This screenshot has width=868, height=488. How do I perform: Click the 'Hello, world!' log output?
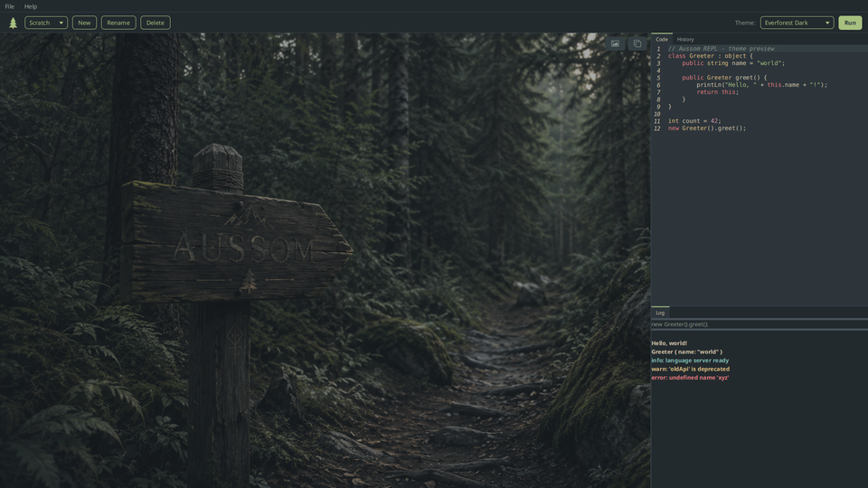pyautogui.click(x=669, y=343)
